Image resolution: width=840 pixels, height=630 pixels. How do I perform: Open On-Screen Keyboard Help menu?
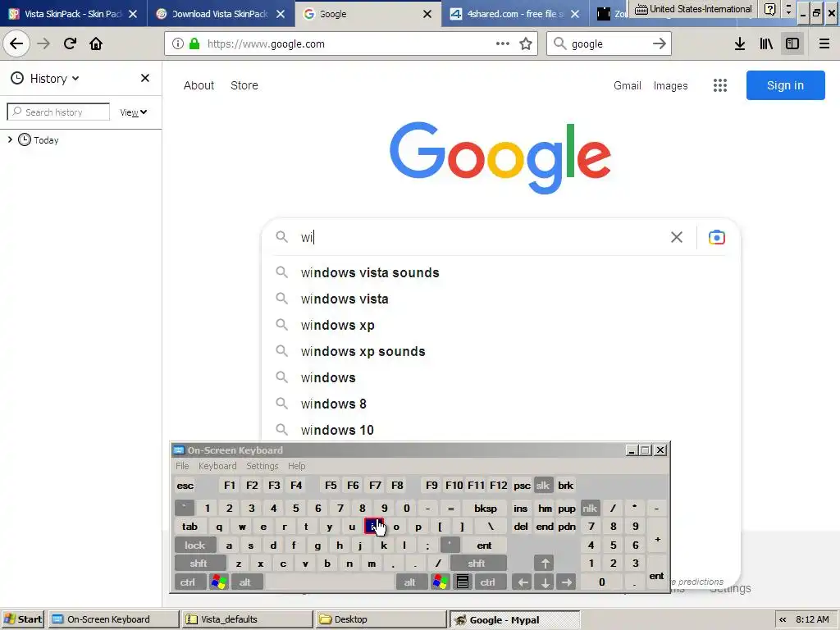(297, 466)
